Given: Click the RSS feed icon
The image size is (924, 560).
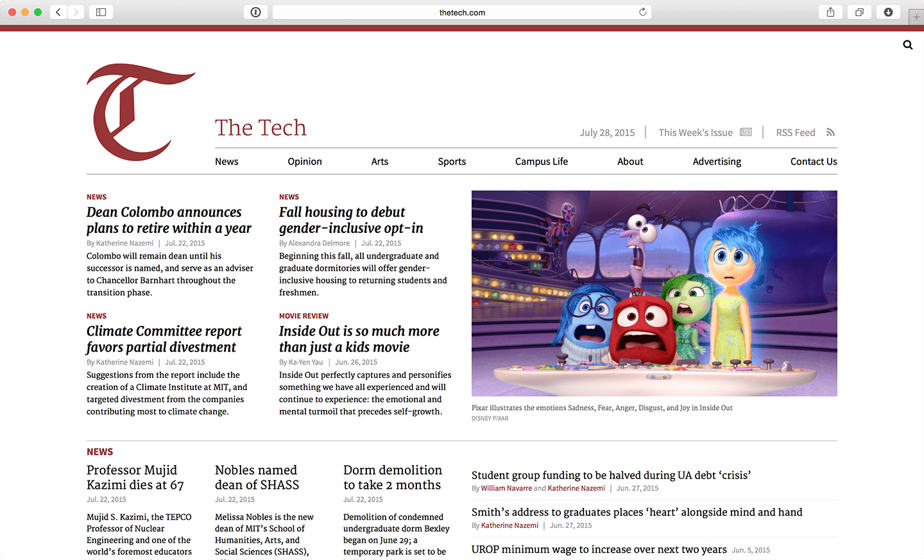Looking at the screenshot, I should pos(830,132).
